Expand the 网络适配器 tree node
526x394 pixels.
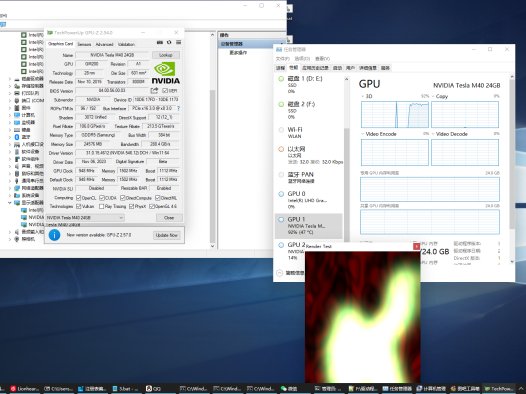[x=10, y=188]
